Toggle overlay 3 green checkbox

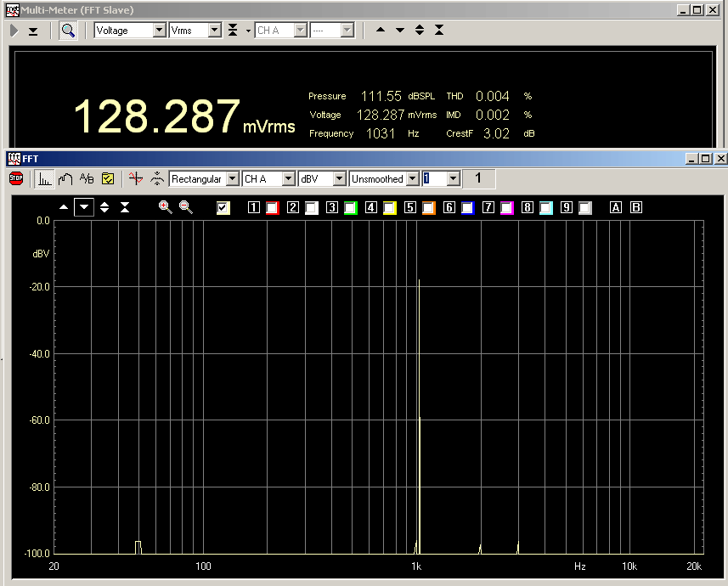(x=351, y=207)
